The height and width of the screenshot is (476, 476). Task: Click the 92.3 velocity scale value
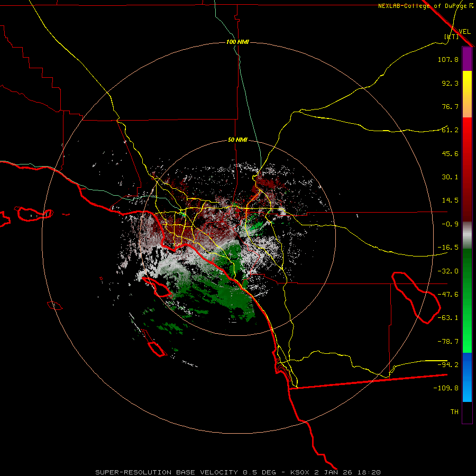pyautogui.click(x=450, y=83)
